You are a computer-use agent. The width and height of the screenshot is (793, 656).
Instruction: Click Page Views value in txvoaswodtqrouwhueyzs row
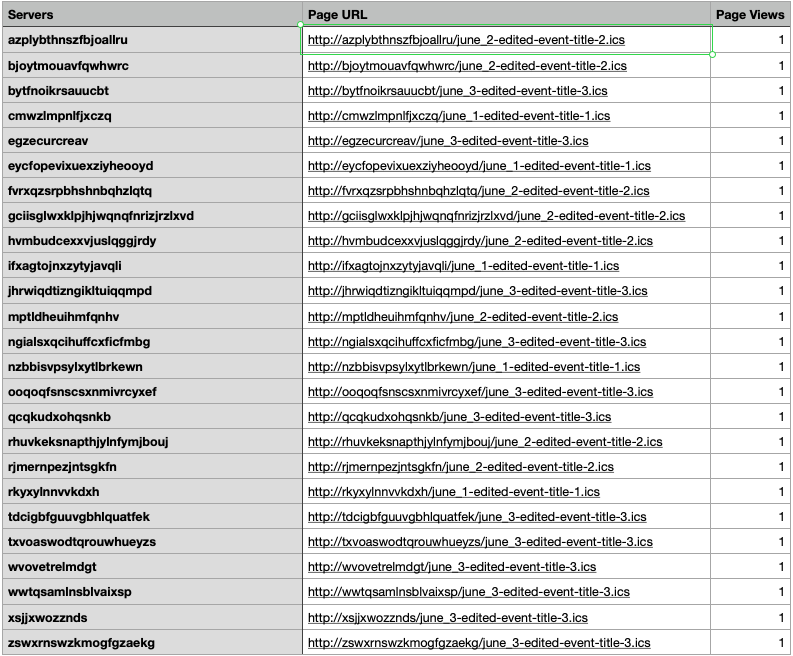coord(751,542)
